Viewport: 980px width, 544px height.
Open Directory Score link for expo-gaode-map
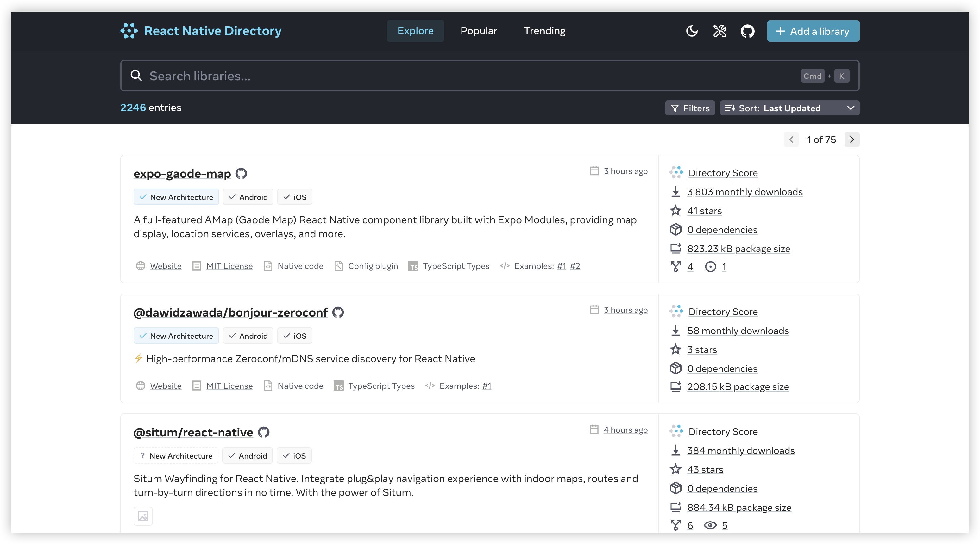pyautogui.click(x=723, y=173)
